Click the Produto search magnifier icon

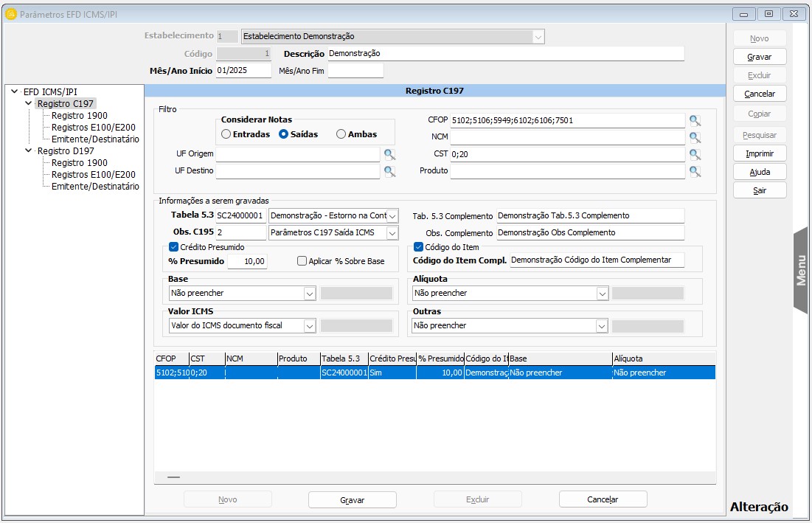(694, 171)
